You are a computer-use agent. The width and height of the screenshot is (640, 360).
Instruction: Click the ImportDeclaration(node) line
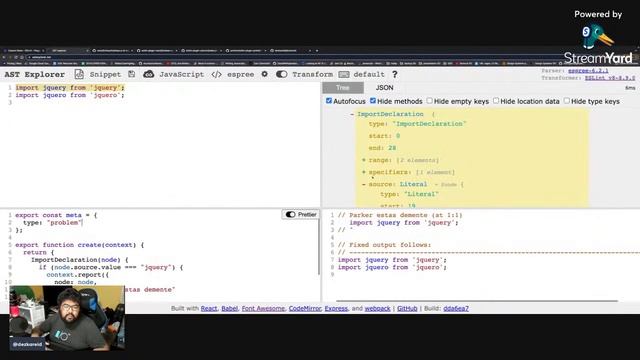pyautogui.click(x=80, y=260)
